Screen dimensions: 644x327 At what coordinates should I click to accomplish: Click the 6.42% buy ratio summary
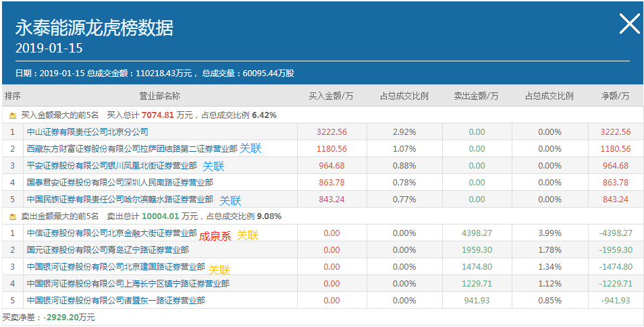264,115
